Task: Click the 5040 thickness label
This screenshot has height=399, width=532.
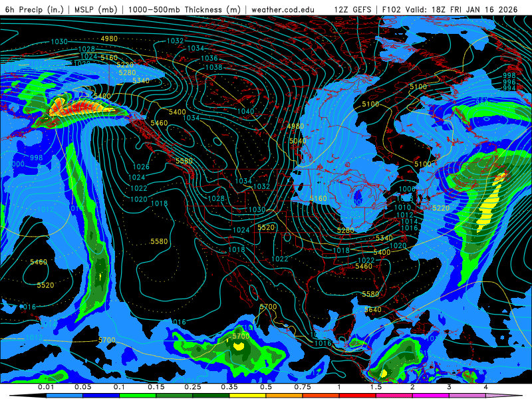Action: [297, 140]
